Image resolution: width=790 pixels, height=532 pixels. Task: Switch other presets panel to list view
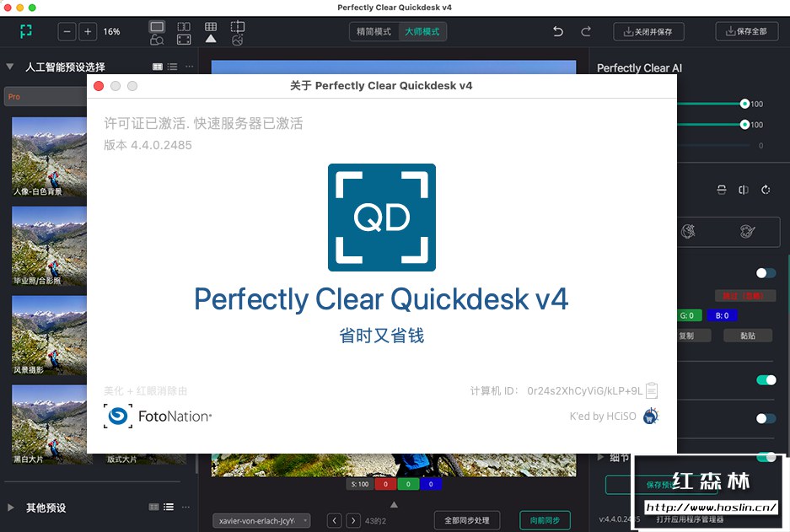click(x=169, y=507)
